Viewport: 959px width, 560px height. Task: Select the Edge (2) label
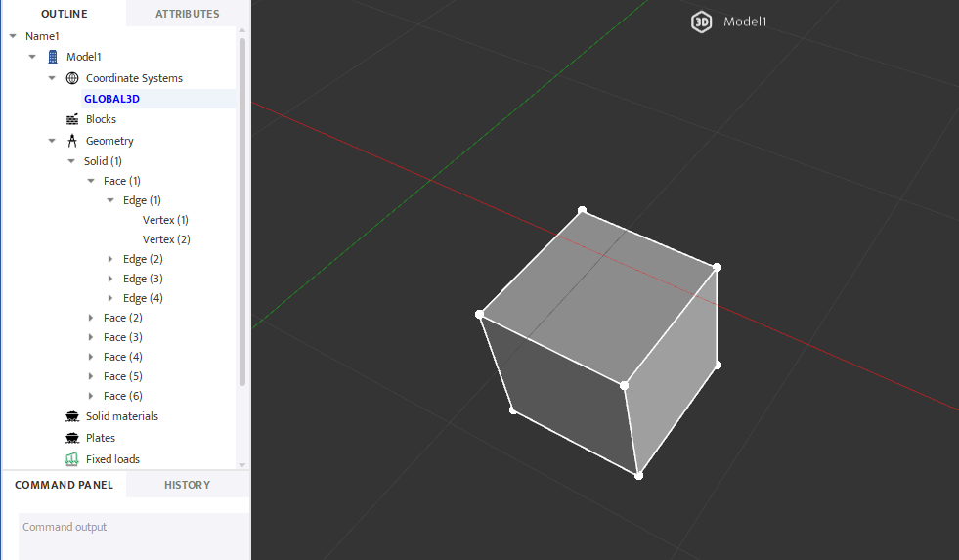pos(143,259)
